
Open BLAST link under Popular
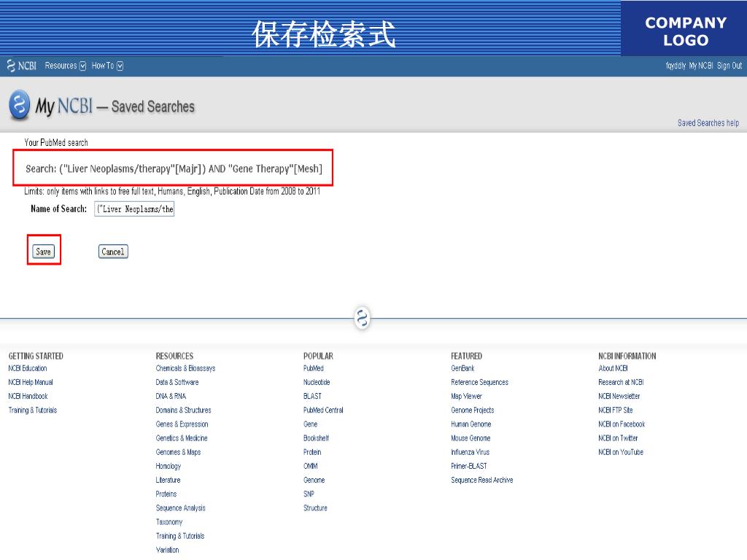tap(312, 396)
